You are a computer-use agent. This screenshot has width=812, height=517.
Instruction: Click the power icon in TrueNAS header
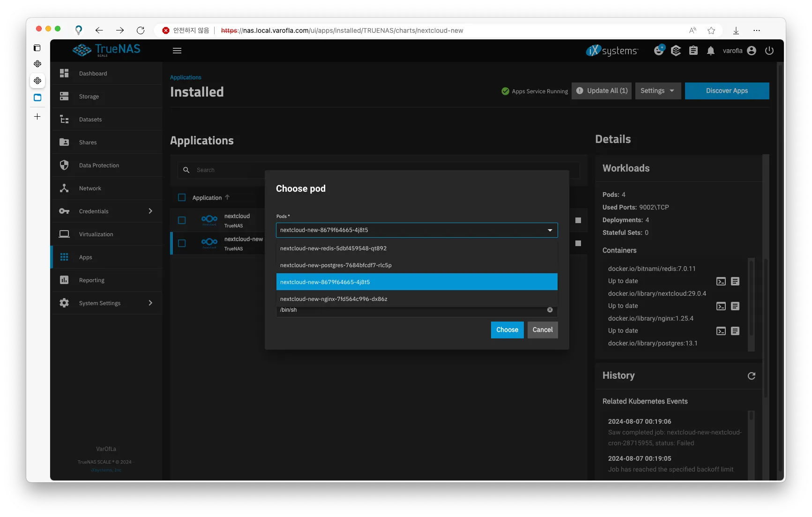[769, 51]
